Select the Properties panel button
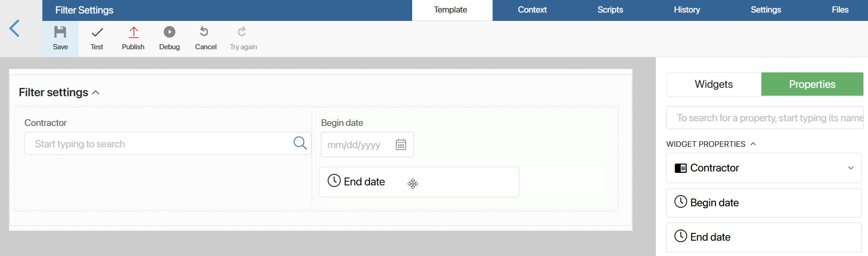868x256 pixels. pyautogui.click(x=812, y=84)
